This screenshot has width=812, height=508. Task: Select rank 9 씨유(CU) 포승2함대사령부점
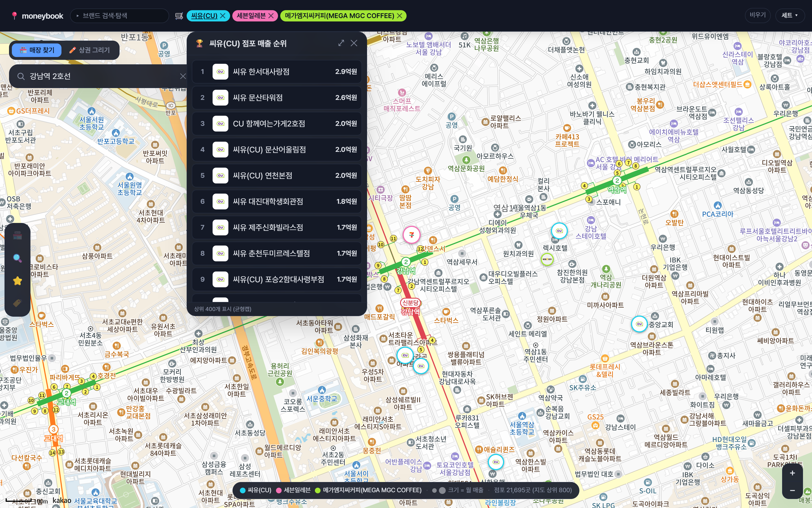click(x=277, y=279)
